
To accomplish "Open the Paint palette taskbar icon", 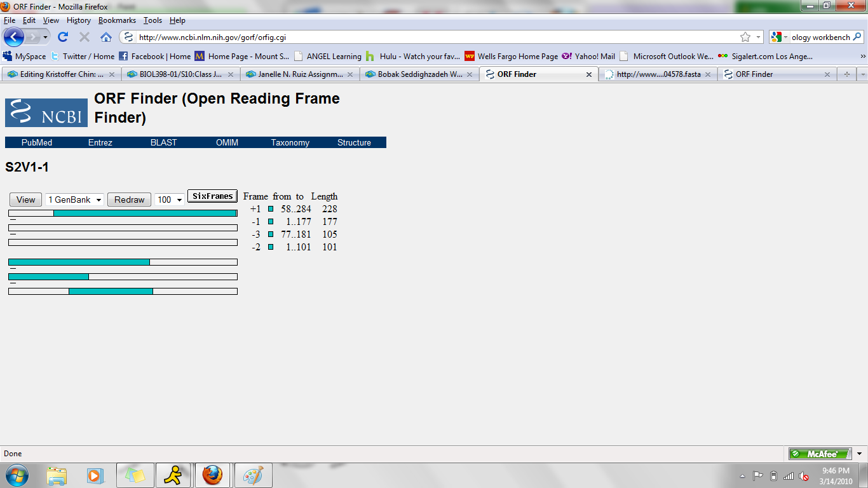I will 253,475.
